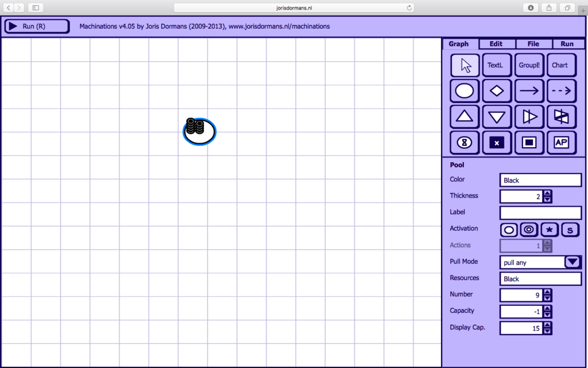Select the Delay hourglass tool
This screenshot has width=588, height=368.
point(465,143)
